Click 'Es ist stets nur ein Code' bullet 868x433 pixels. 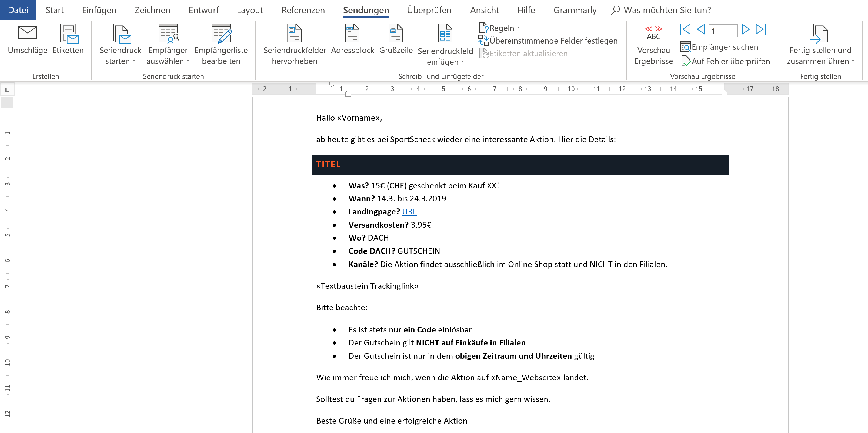(x=410, y=329)
